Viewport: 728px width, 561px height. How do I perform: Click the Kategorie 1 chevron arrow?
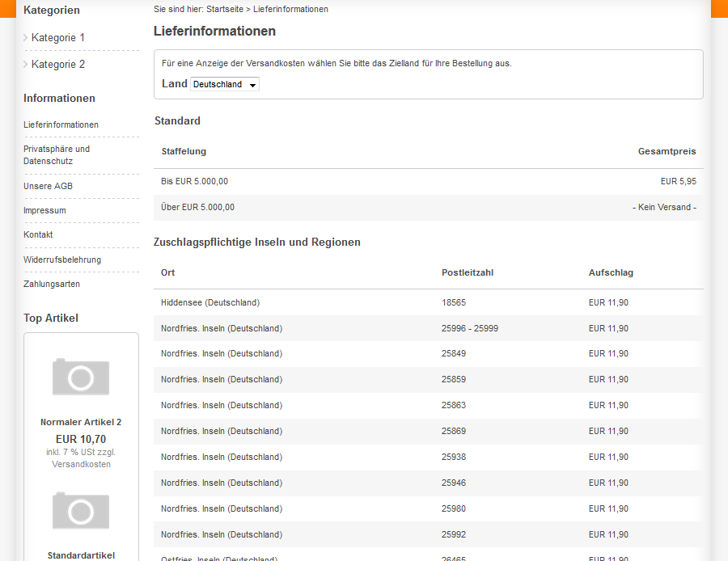coord(26,38)
